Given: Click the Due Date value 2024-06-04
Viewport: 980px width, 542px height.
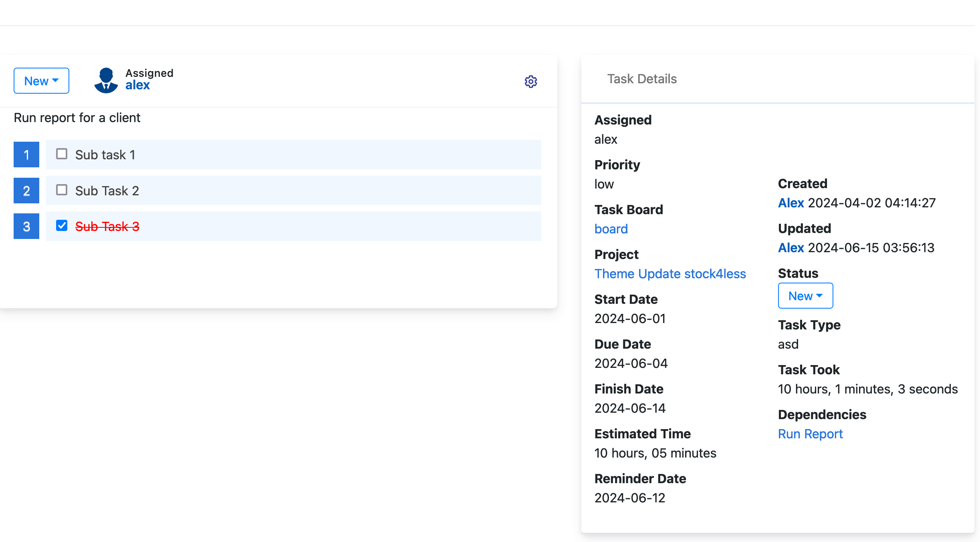Looking at the screenshot, I should [x=631, y=363].
